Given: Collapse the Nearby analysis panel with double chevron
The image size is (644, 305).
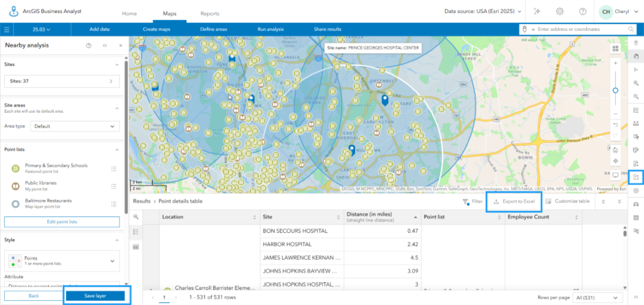Looking at the screenshot, I should click(x=105, y=45).
